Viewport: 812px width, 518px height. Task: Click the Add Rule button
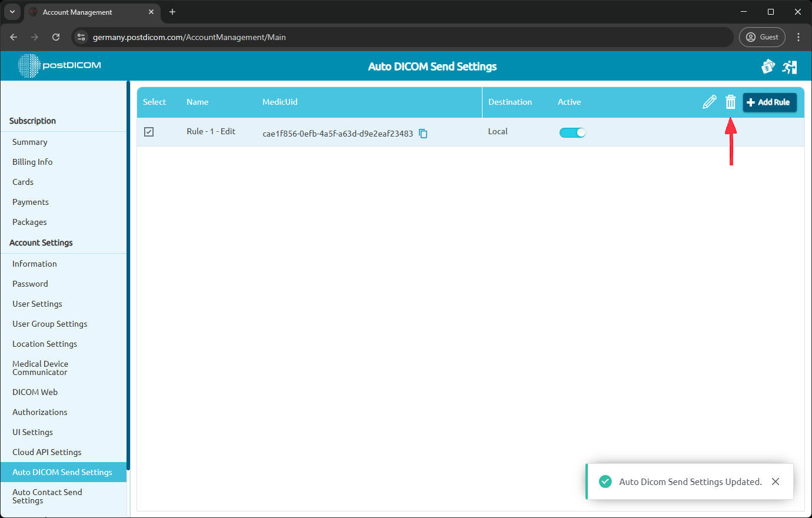click(770, 102)
